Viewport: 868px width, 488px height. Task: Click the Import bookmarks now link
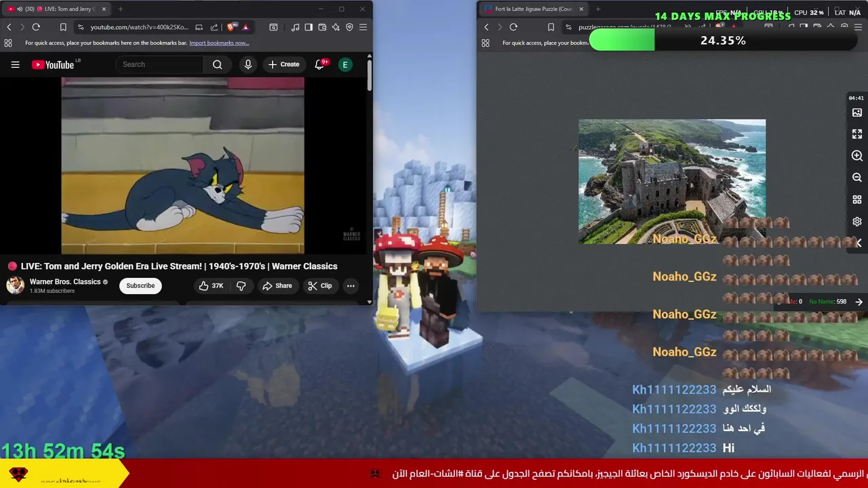click(x=219, y=43)
